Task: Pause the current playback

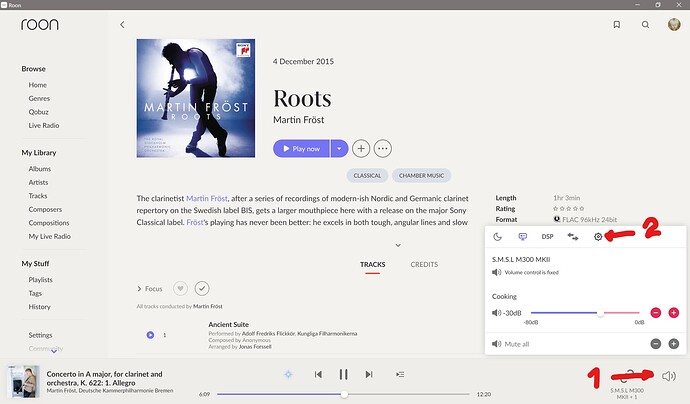Action: (x=343, y=375)
